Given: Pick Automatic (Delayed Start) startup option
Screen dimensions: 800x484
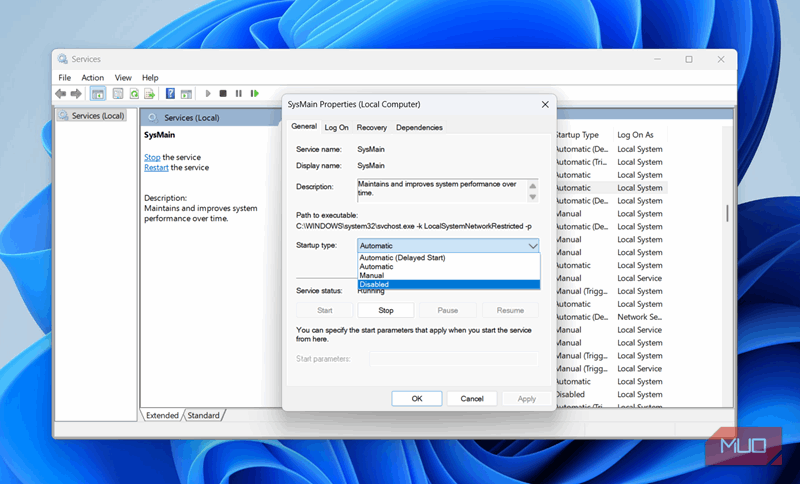Looking at the screenshot, I should tap(448, 258).
